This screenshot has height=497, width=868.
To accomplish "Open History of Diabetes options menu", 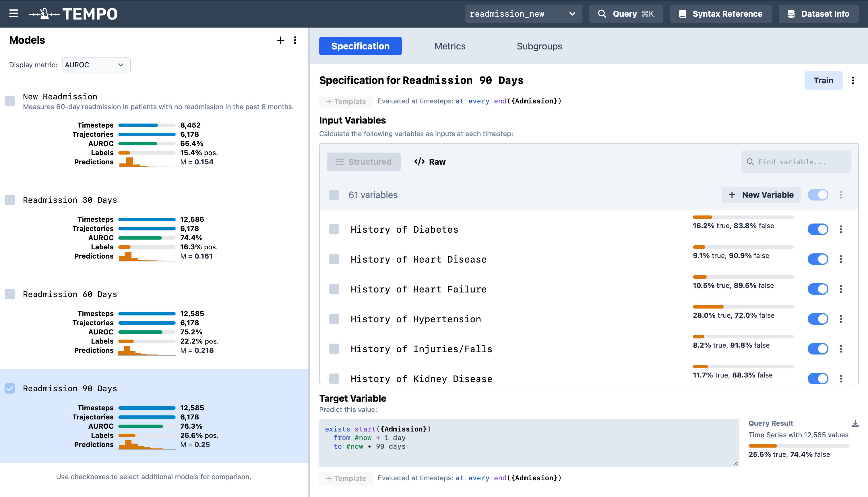I will 841,229.
